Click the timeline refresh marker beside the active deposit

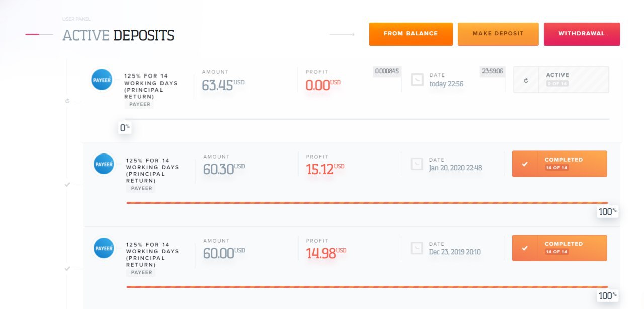(68, 101)
